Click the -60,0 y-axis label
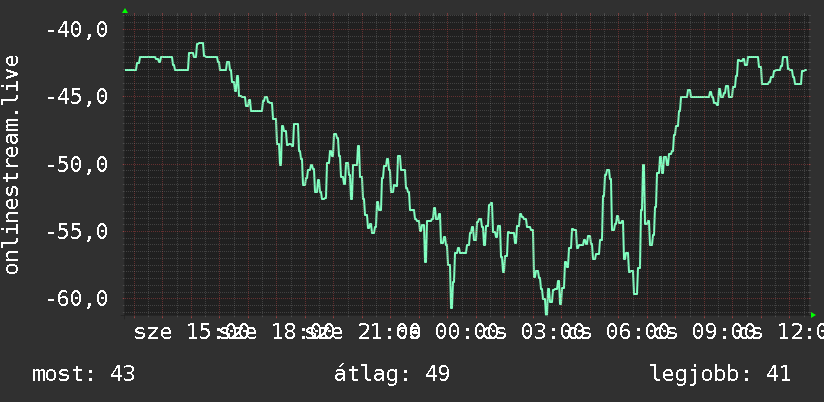824x402 pixels. click(77, 299)
